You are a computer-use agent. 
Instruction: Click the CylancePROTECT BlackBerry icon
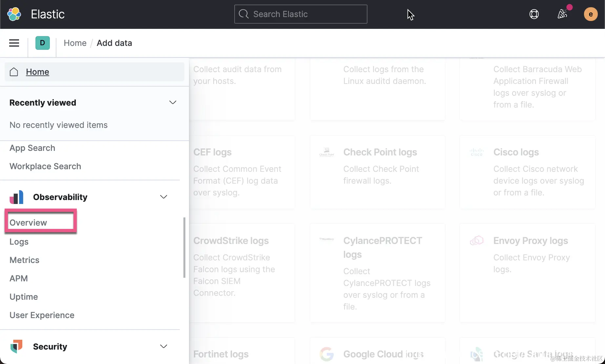[327, 239]
